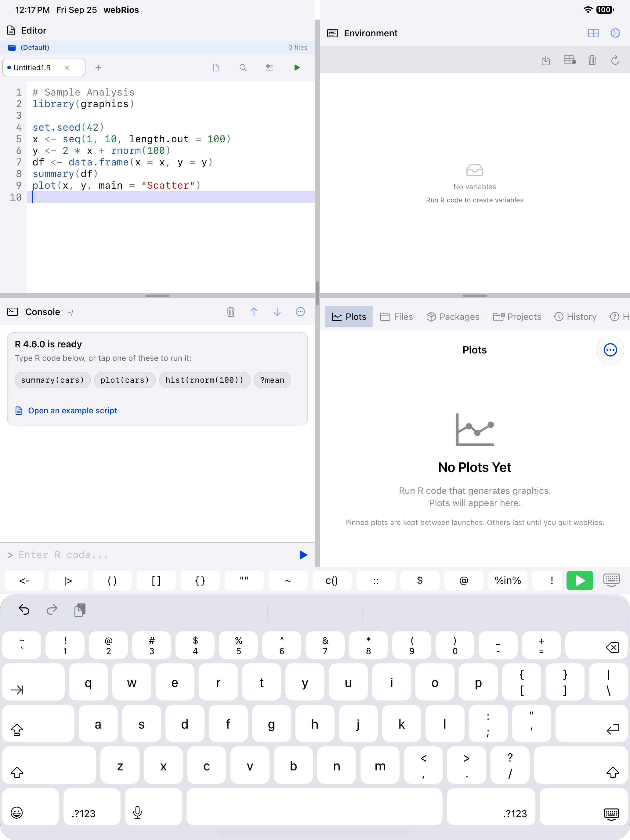Insert c() from the shortcut bar
The image size is (630, 840).
click(x=332, y=580)
